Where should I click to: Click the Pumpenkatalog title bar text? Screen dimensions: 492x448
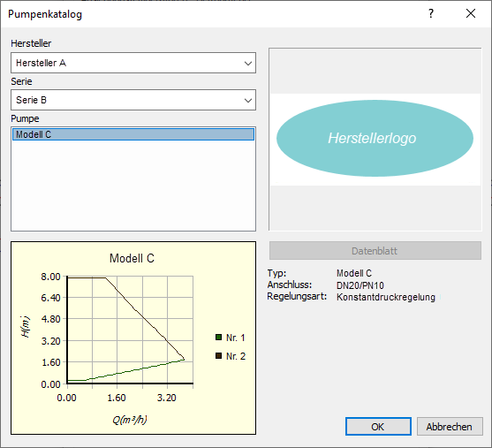point(45,14)
